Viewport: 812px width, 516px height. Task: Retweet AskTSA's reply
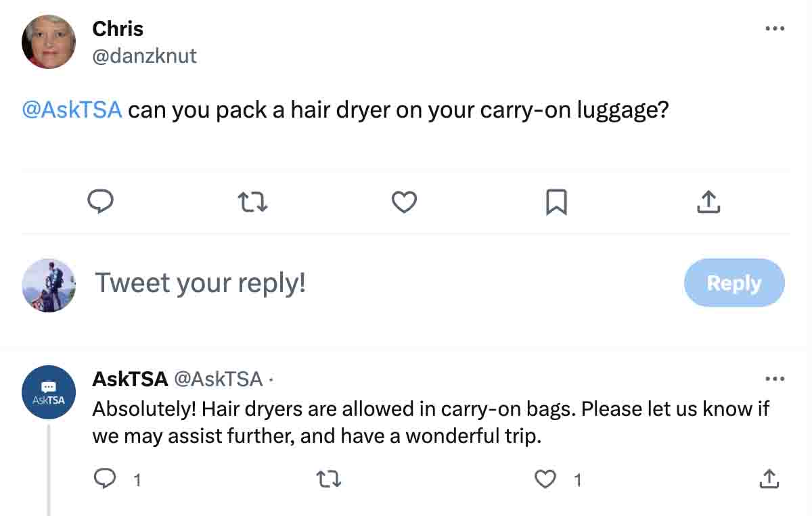[329, 479]
